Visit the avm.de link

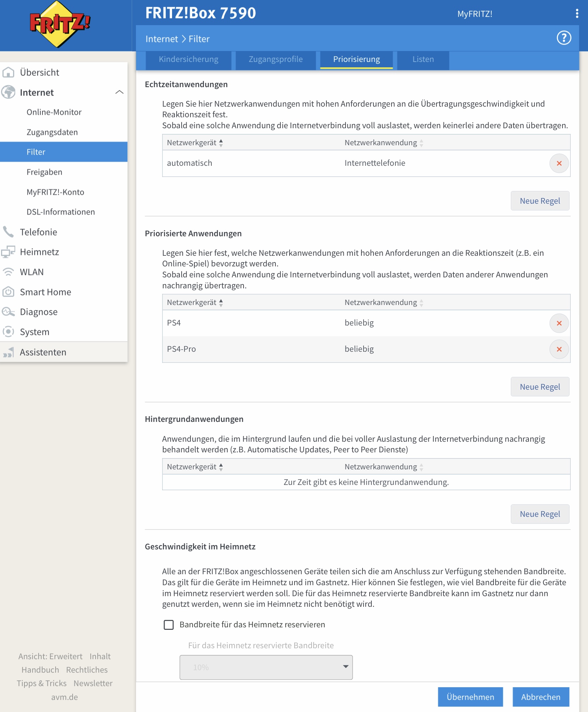[x=64, y=697]
